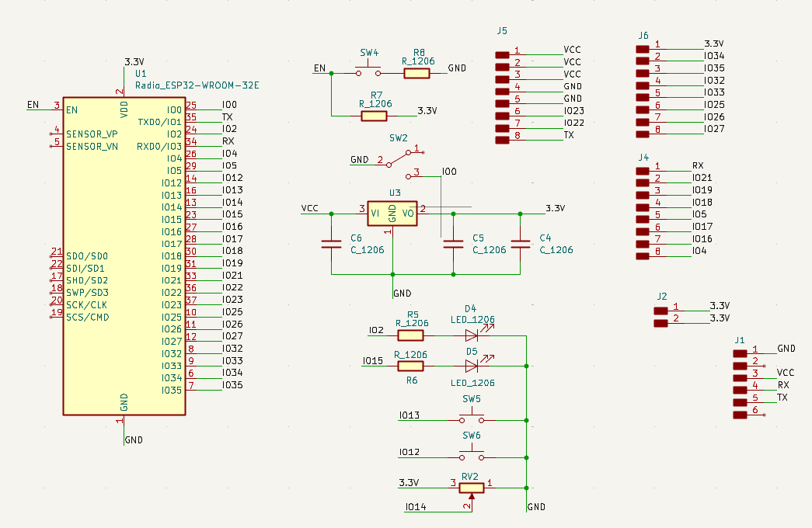Viewport: 812px width, 528px height.
Task: Click the IO23 net label on J5
Action: coord(573,111)
